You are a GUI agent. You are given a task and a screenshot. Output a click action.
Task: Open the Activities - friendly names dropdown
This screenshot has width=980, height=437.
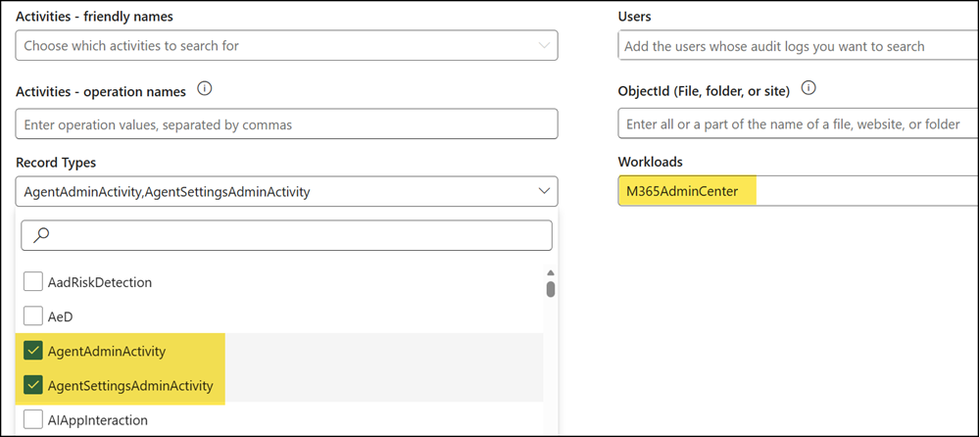click(286, 46)
